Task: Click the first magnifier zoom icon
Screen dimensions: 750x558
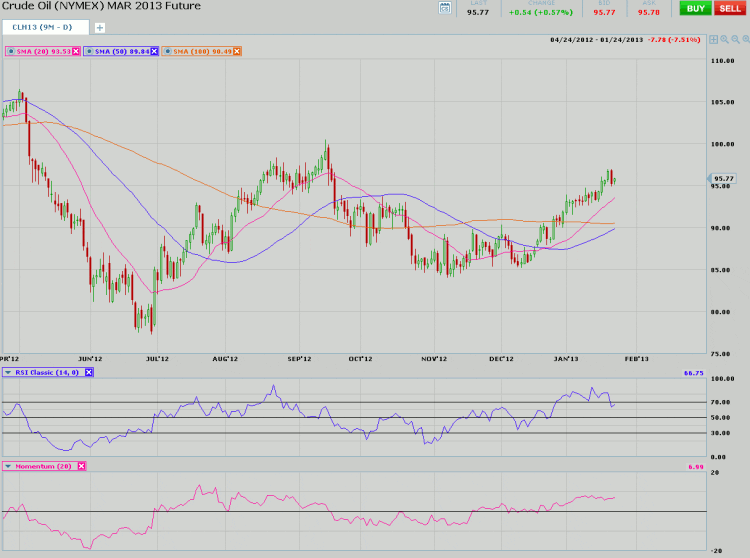Action: [724, 41]
